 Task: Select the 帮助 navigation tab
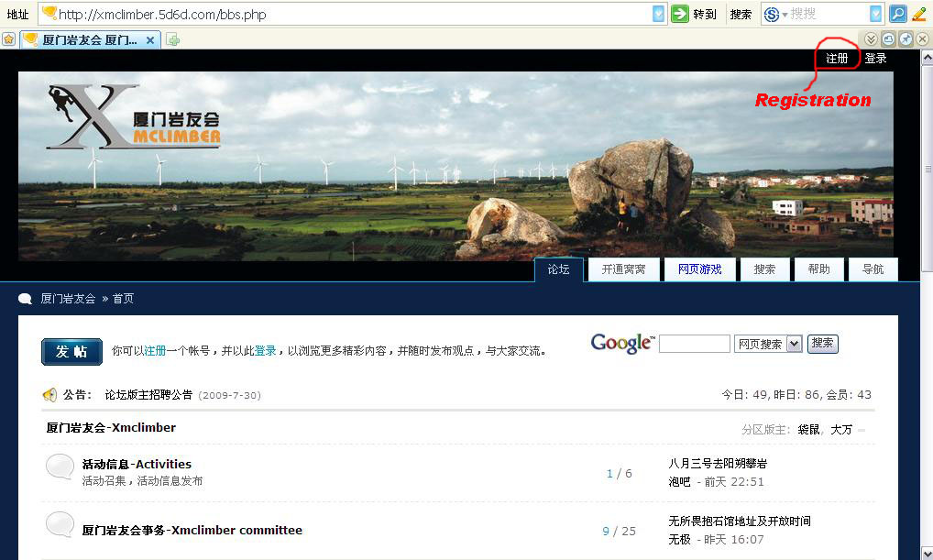[x=818, y=269]
